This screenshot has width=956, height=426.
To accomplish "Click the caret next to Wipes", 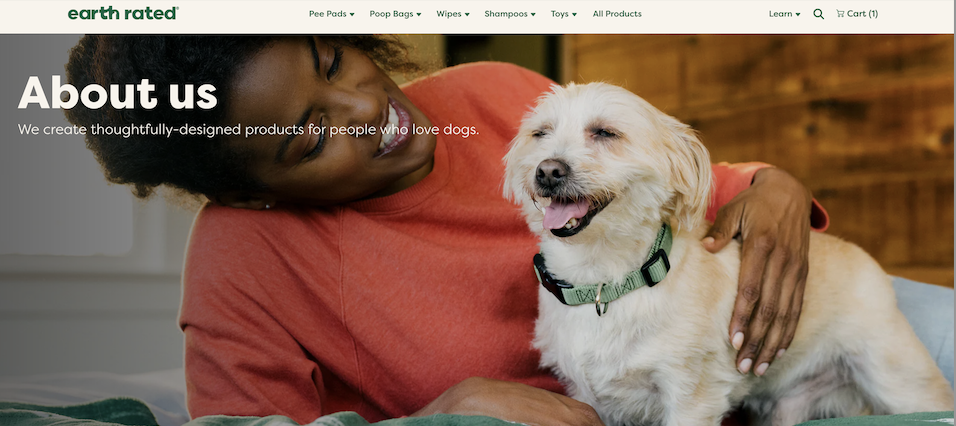I will (x=467, y=15).
